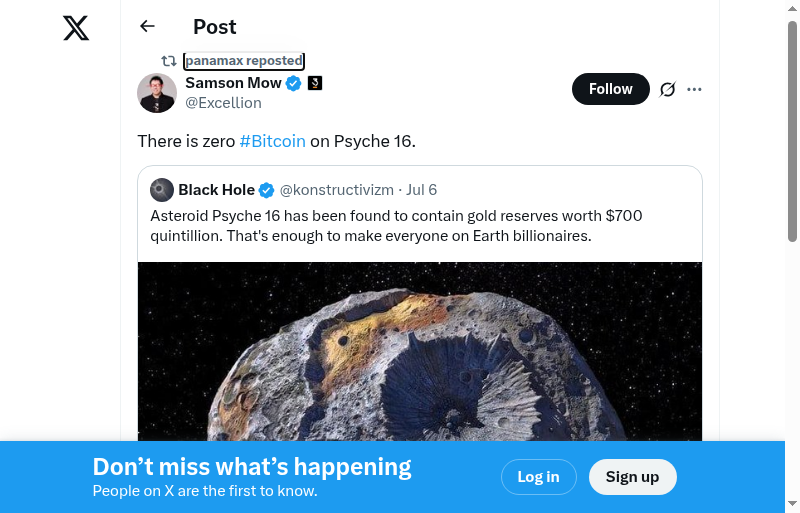The height and width of the screenshot is (513, 800).
Task: Click the Samson Mow display name
Action: coord(233,84)
